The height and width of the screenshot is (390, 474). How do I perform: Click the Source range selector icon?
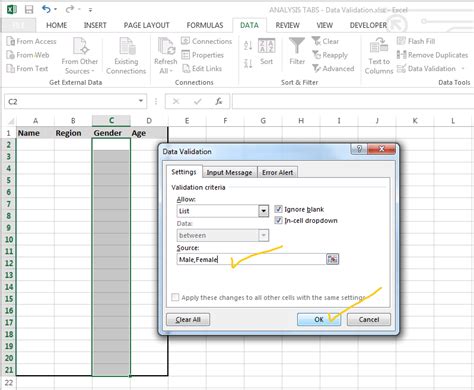coord(332,259)
